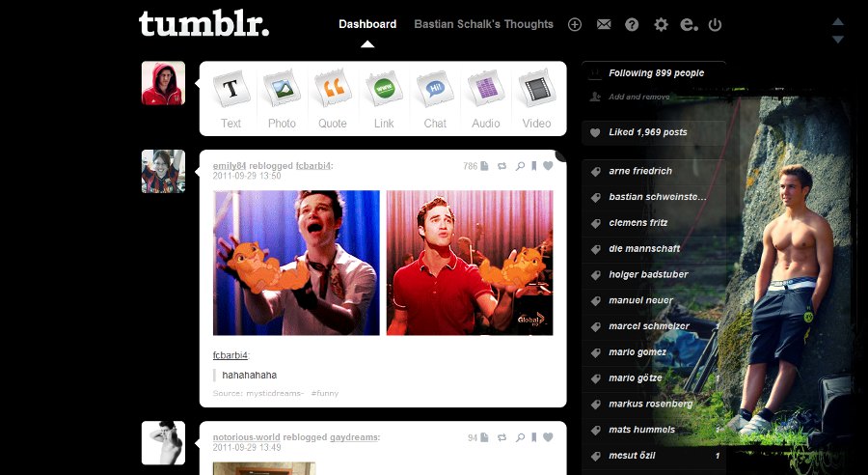
Task: Open Bastian Schalk's Thoughts blog tab
Action: 484,24
